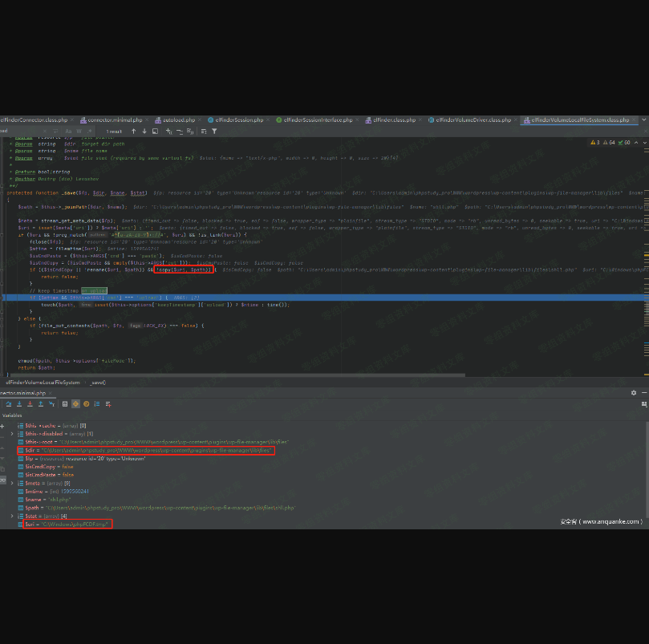The width and height of the screenshot is (649, 644).
Task: Expand the $this->disabled array node
Action: [x=12, y=433]
